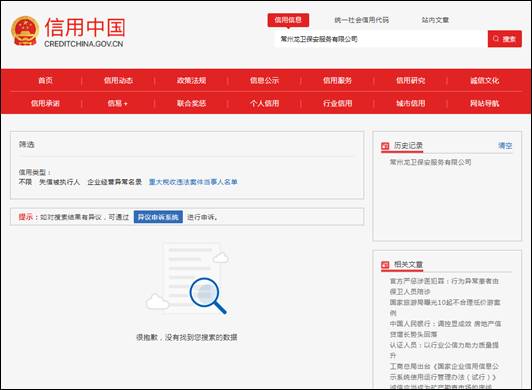The image size is (532, 390).
Task: Open the 信用动态 navigation item
Action: (x=118, y=80)
